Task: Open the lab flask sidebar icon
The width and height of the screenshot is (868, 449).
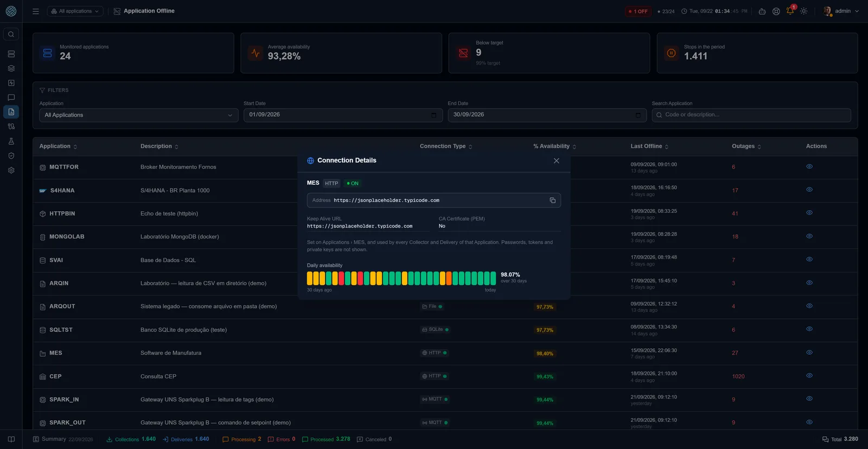Action: click(11, 141)
